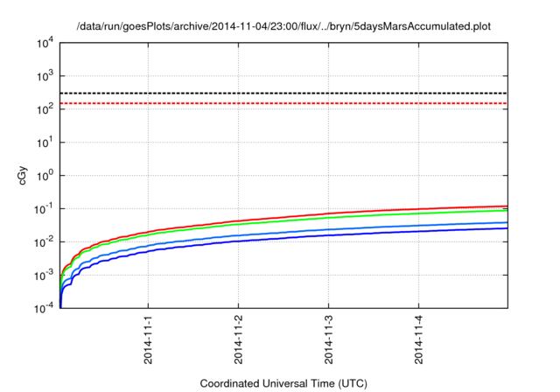Click the 10^-4 y-axis label
The height and width of the screenshot is (392, 560).
tap(45, 307)
